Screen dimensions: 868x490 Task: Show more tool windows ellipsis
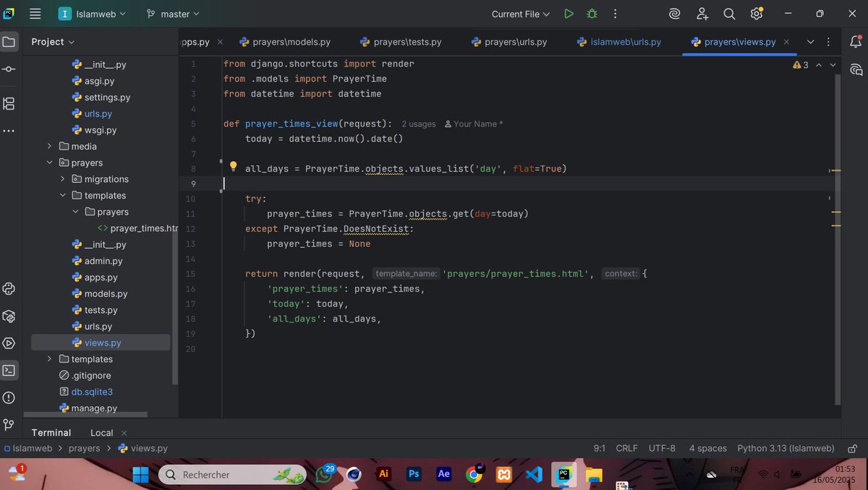(x=9, y=131)
